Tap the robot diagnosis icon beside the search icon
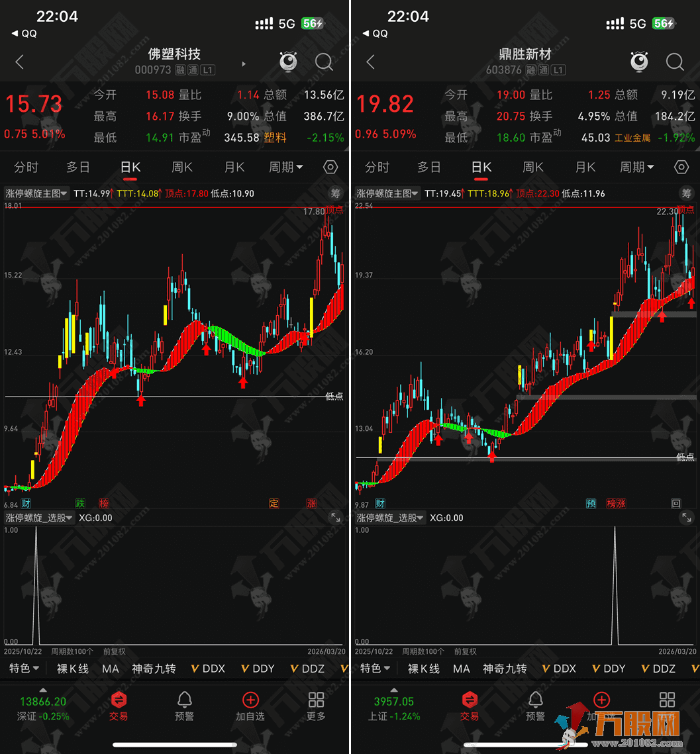Screen dimensions: 700x754 (x=287, y=62)
